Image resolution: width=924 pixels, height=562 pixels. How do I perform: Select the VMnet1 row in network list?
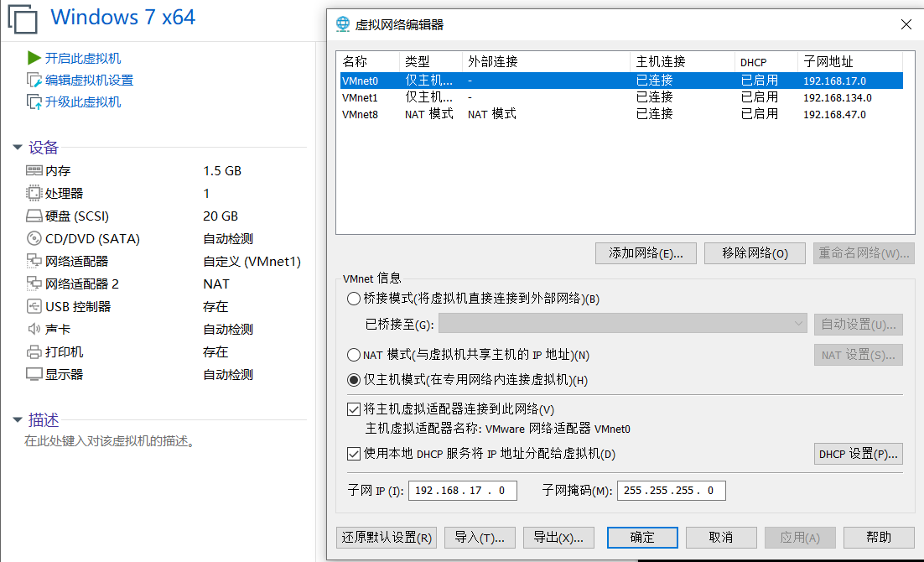point(621,97)
